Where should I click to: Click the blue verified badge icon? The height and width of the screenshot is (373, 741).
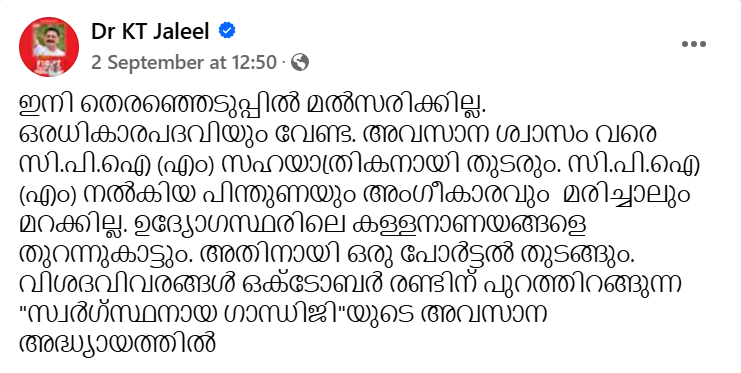(x=227, y=31)
